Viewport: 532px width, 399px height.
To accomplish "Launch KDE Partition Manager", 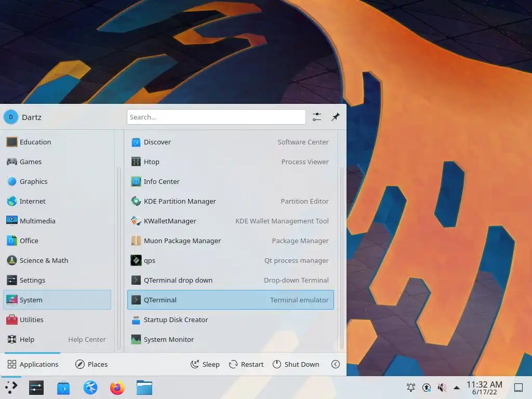I will [x=230, y=201].
